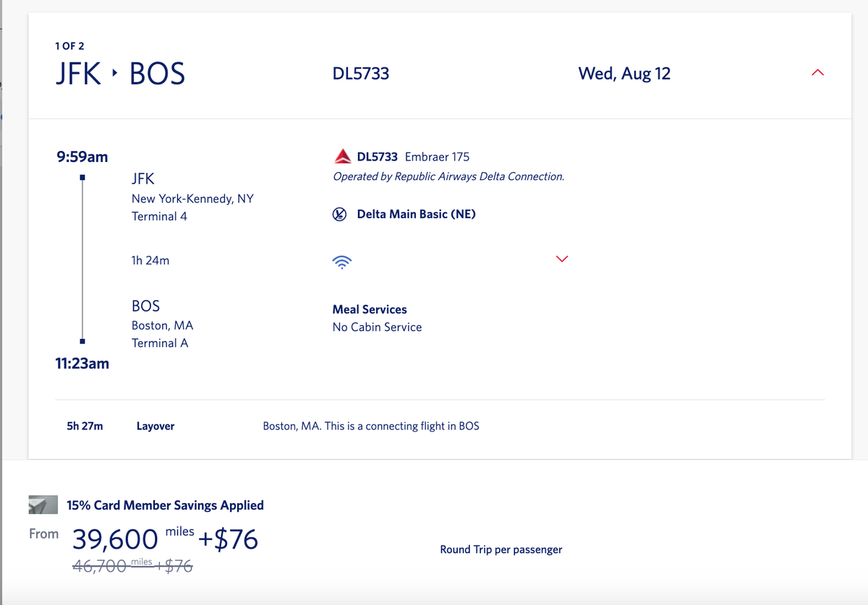
Task: Click the departure timeline marker at 9:59am
Action: (82, 176)
